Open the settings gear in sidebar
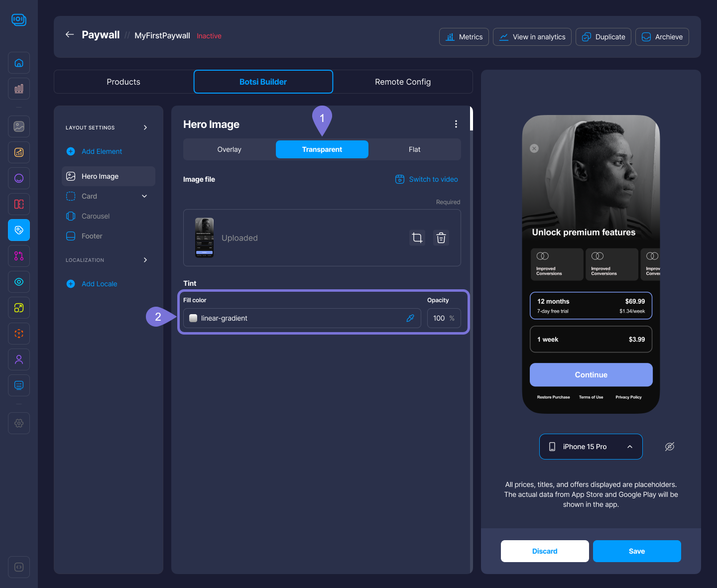Viewport: 717px width, 588px height. [x=19, y=423]
